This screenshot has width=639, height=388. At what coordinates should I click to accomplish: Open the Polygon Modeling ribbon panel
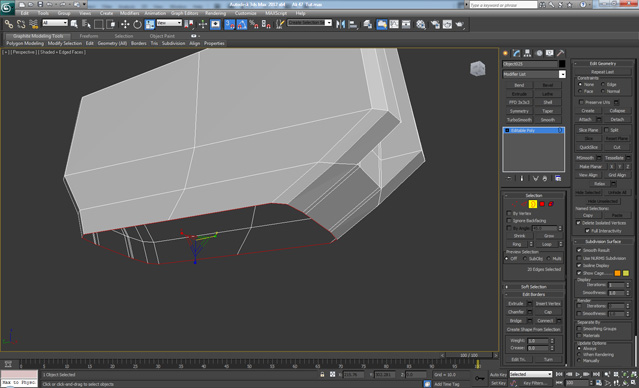25,43
